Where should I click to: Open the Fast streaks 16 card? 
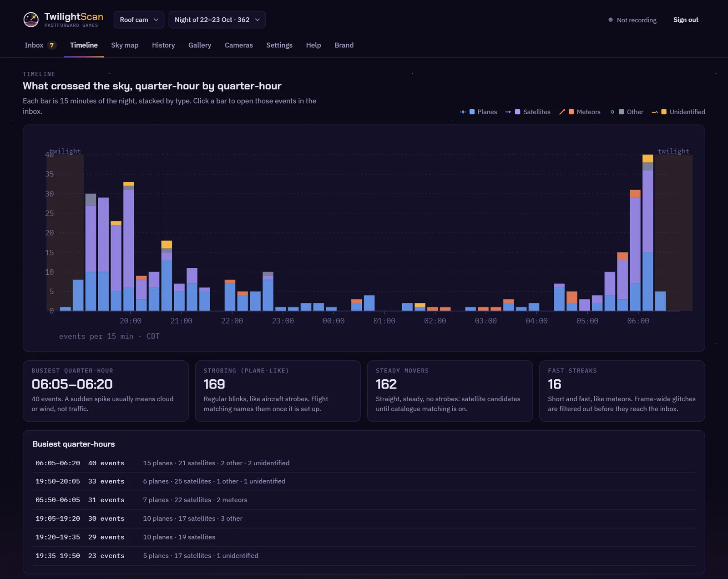pyautogui.click(x=622, y=391)
